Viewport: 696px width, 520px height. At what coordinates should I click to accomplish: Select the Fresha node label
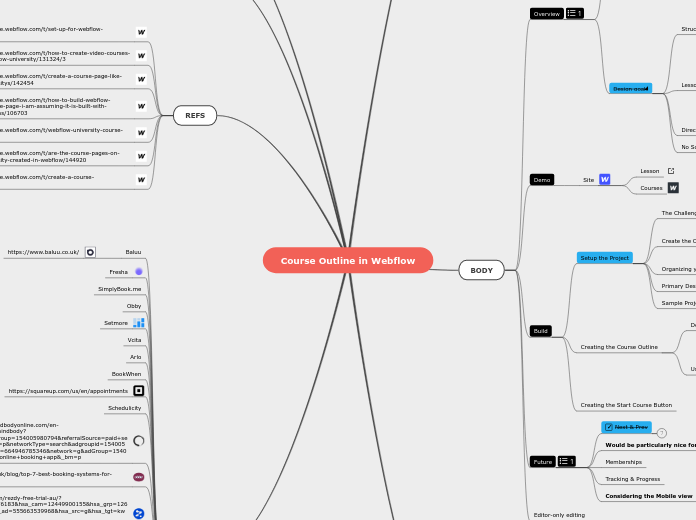tap(119, 272)
